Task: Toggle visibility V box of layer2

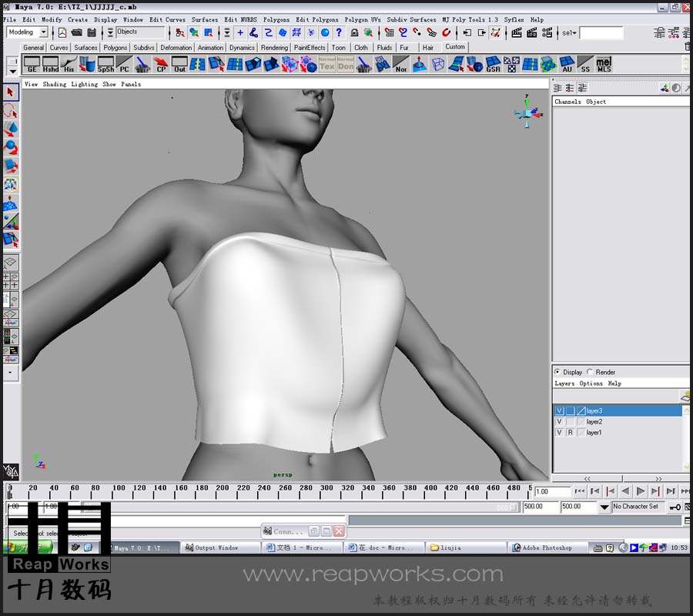Action: click(559, 421)
